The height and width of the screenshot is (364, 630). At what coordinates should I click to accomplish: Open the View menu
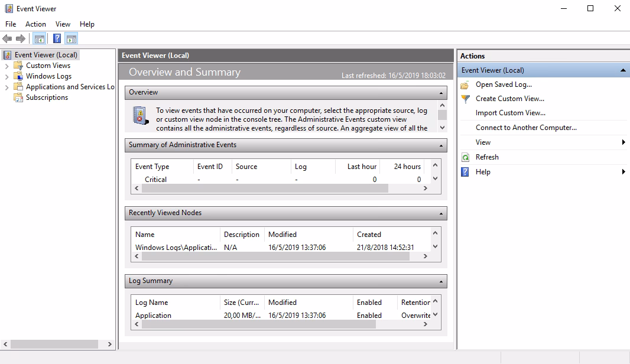tap(63, 24)
